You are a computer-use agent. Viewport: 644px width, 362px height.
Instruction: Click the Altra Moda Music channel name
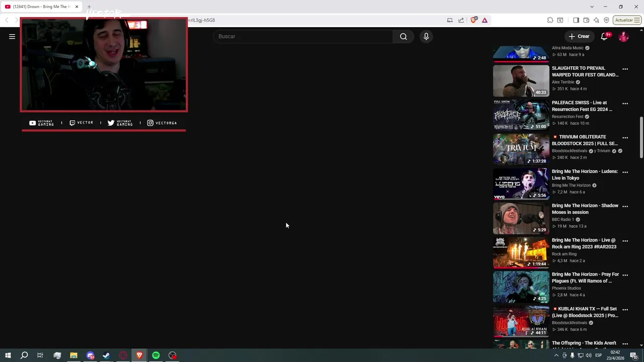click(x=568, y=48)
